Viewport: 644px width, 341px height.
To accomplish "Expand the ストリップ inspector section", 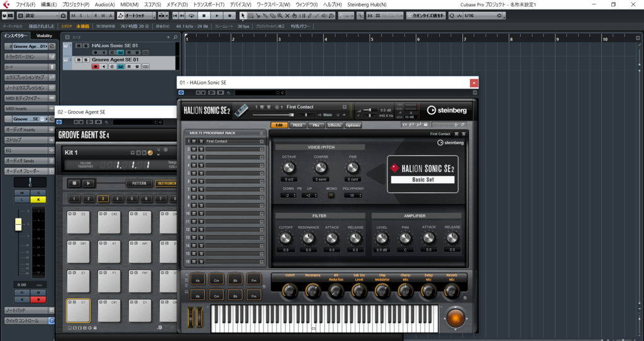I will click(x=29, y=140).
